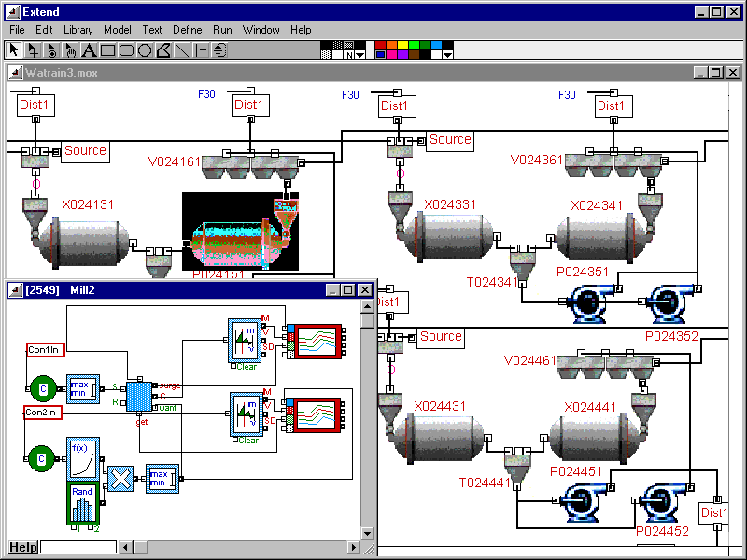Click the highlighted mill on black background
Screen dimensions: 747x560
tap(241, 231)
